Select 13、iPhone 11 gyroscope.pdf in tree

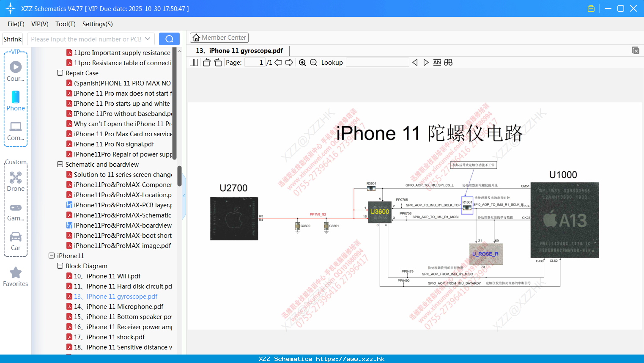(x=112, y=296)
